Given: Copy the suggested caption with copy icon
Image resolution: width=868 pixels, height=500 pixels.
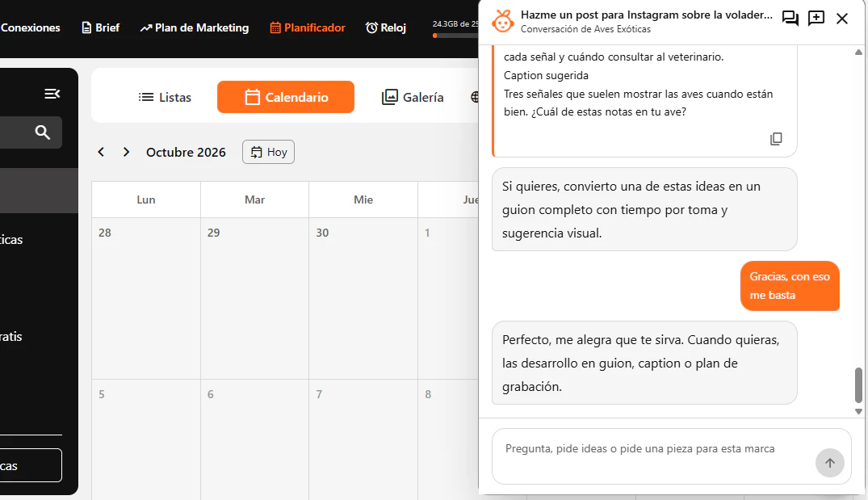Looking at the screenshot, I should pos(776,138).
